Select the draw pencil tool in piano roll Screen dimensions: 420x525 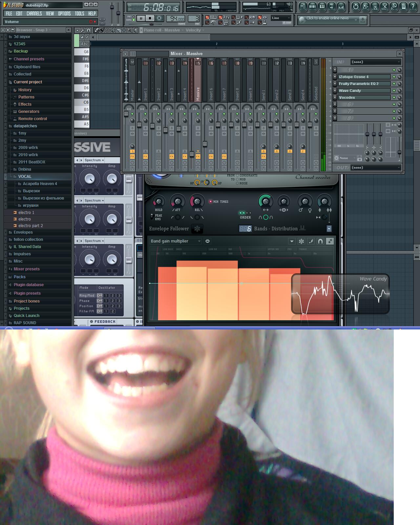[97, 30]
